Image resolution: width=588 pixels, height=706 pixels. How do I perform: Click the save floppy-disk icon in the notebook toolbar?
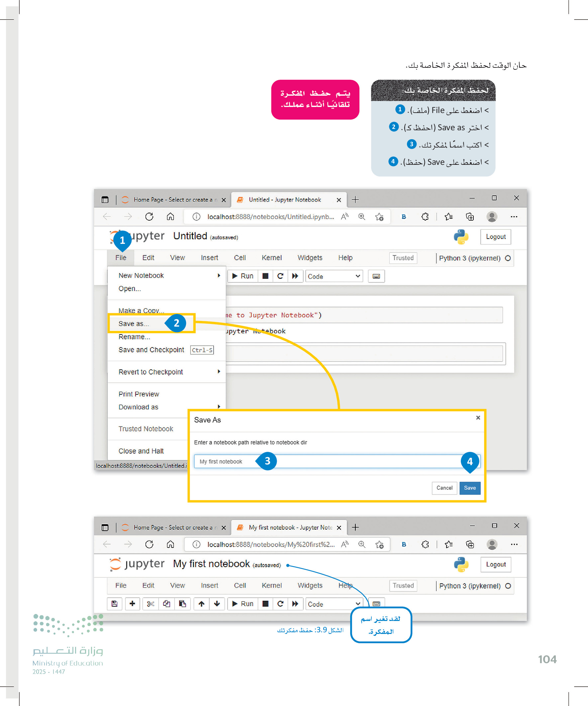tap(114, 604)
